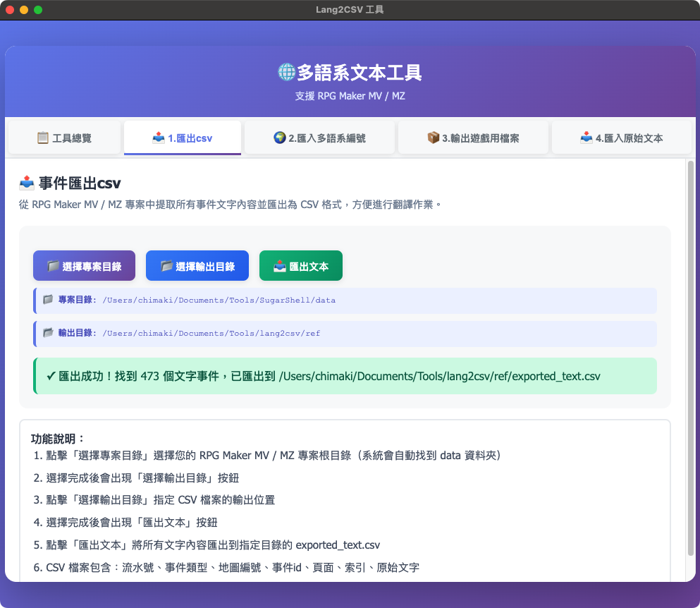This screenshot has height=608, width=700.
Task: Click the inbox icon in 匯出文本 button
Action: 279,266
